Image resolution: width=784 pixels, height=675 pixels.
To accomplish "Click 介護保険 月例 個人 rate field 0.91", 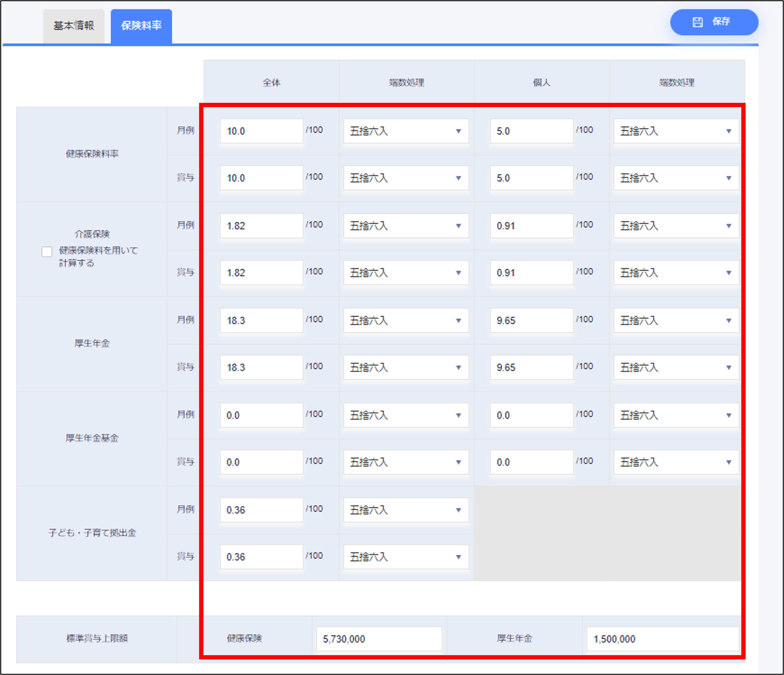I will coord(531,226).
